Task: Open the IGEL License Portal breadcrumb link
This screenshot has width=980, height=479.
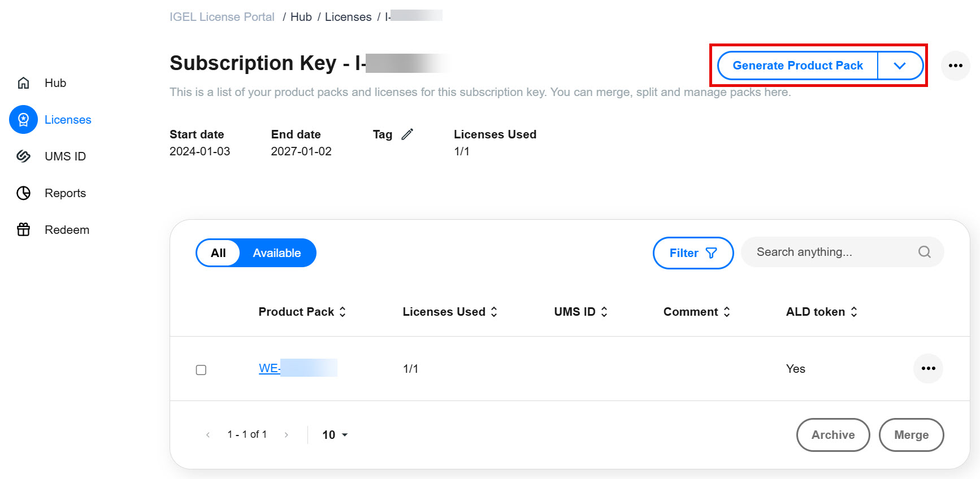Action: 222,16
